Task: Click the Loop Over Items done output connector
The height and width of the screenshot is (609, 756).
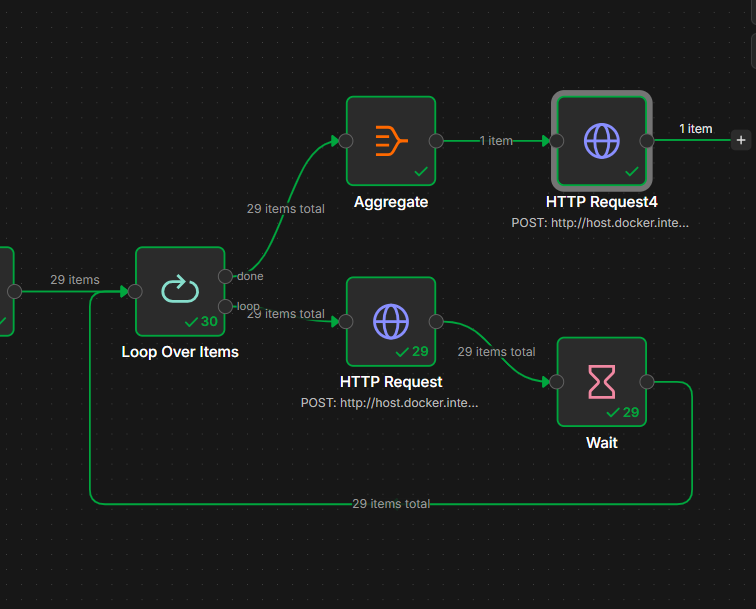Action: 225,276
